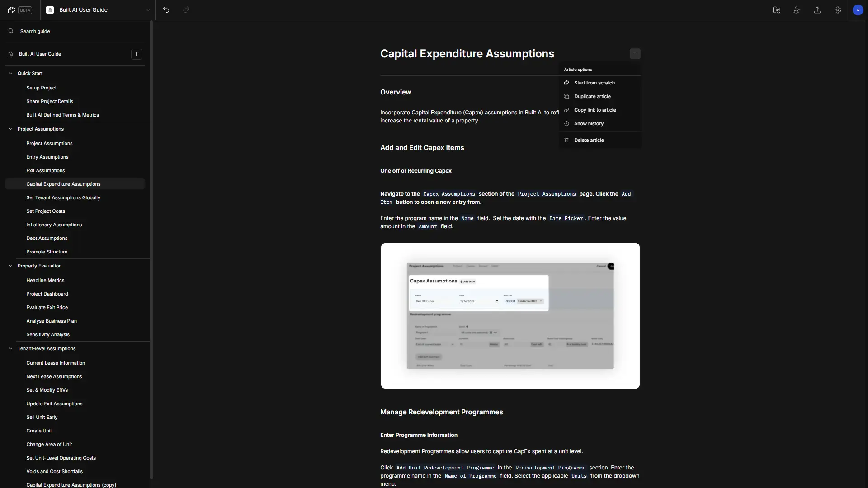
Task: Collapse the Tenant-level Assumptions section
Action: [11, 348]
